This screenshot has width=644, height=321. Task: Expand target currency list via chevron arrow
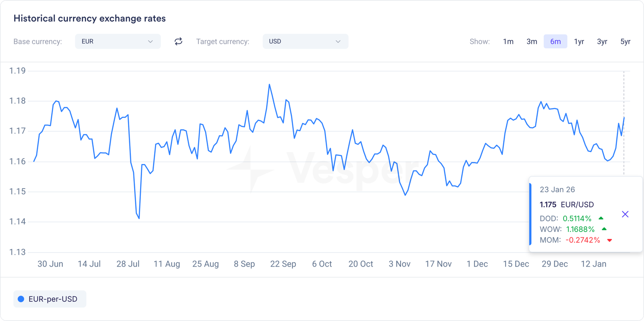click(x=338, y=41)
